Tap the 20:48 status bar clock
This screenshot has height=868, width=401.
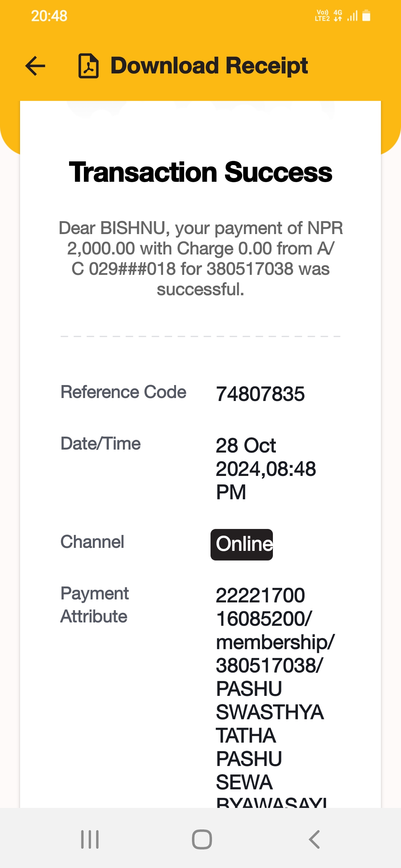tap(49, 16)
